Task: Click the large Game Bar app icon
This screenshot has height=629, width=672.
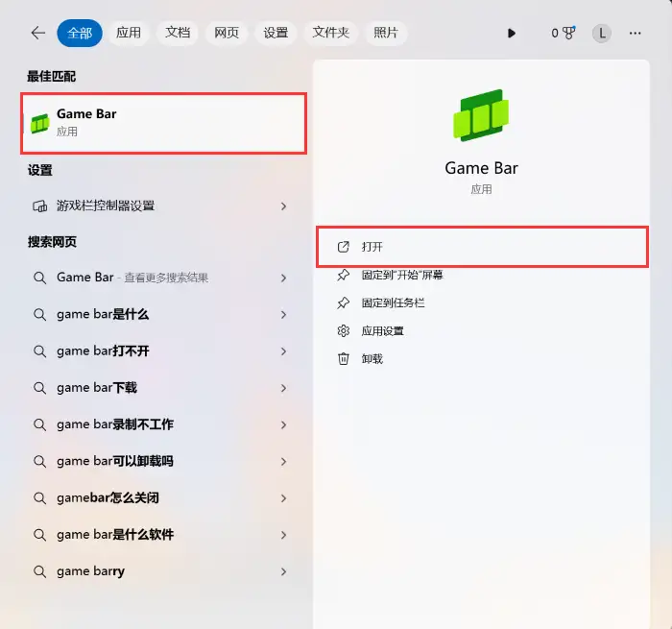Action: coord(481,115)
